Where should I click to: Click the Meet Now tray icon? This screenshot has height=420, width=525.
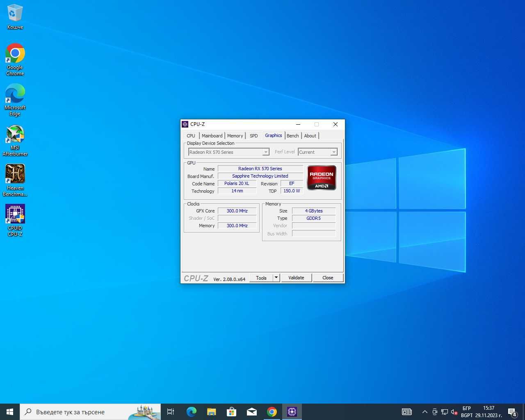click(x=435, y=412)
